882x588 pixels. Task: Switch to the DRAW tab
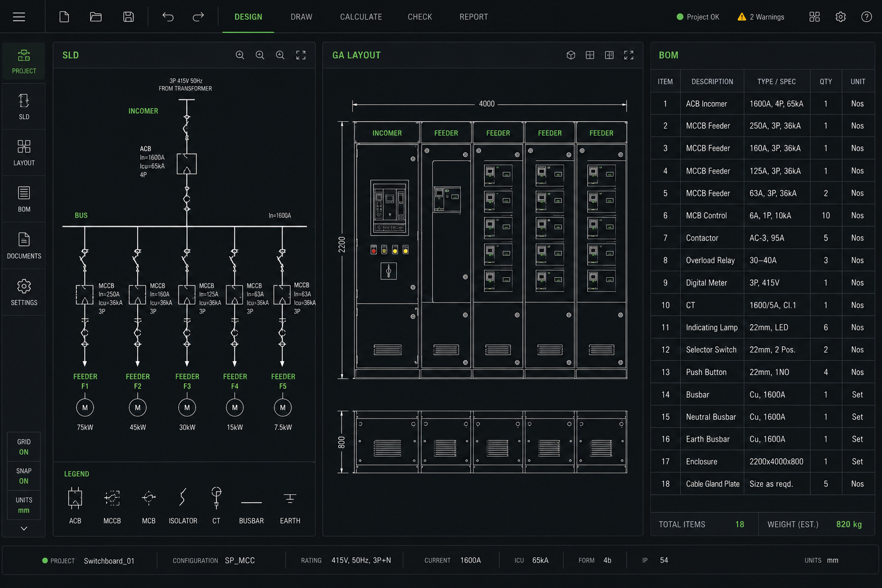[x=301, y=17]
